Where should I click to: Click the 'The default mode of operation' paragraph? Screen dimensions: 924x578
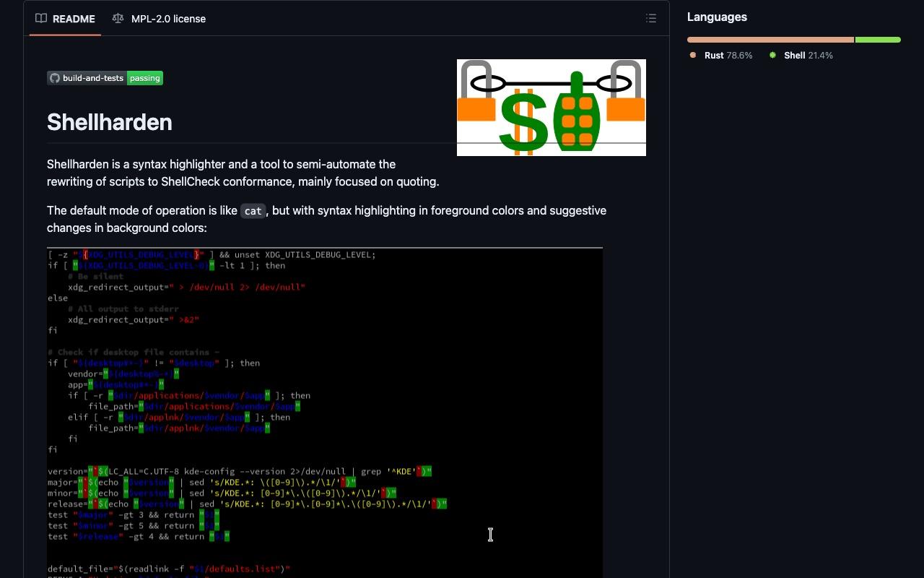(326, 219)
